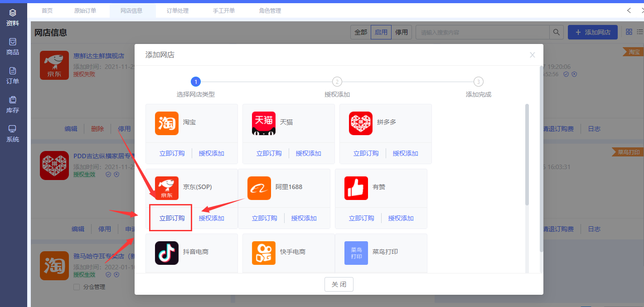Filter shops by 启用
The image size is (644, 307).
(381, 32)
